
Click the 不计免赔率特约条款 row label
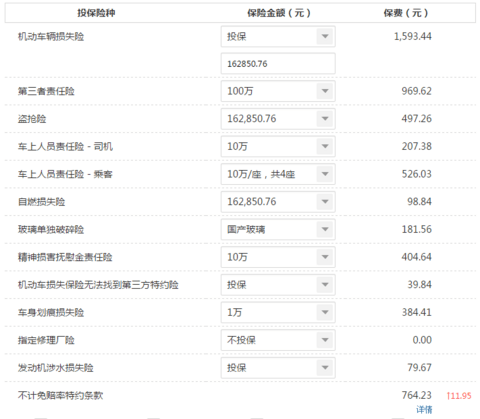coord(60,396)
